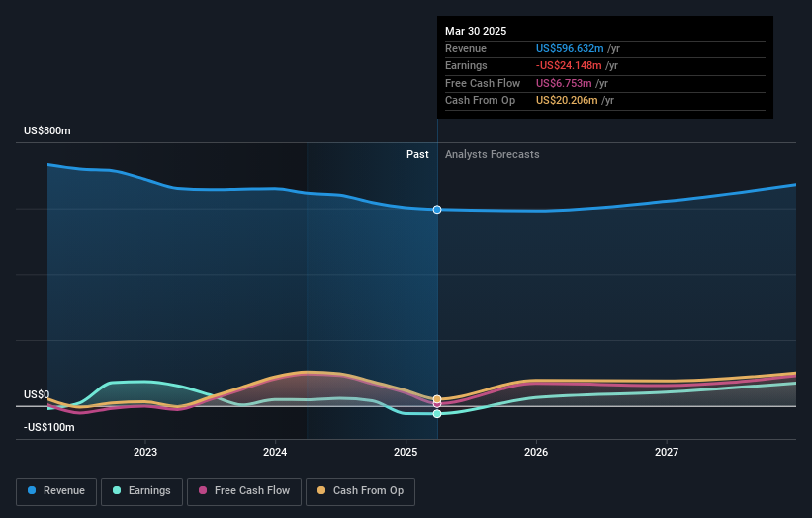This screenshot has height=518, width=812.
Task: Click the US$6.753m free cash flow value
Action: coord(564,83)
